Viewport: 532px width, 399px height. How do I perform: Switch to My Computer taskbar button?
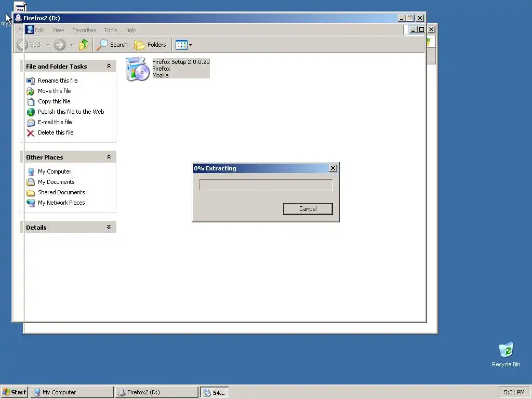[72, 392]
